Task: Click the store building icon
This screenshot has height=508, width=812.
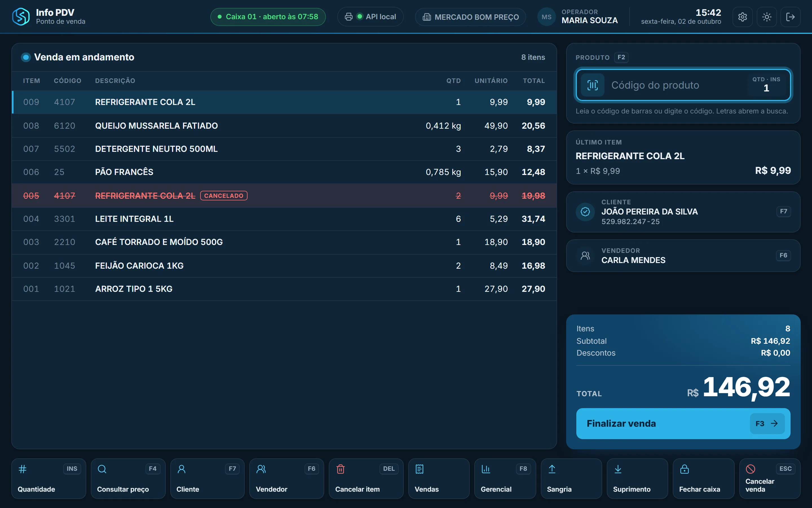Action: coord(427,17)
